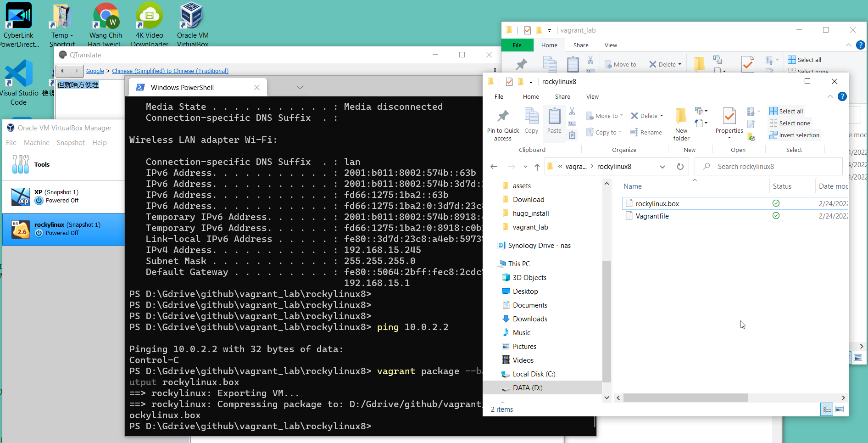Open Tools in VirtualBox Manager
The width and height of the screenshot is (868, 443).
pos(63,164)
